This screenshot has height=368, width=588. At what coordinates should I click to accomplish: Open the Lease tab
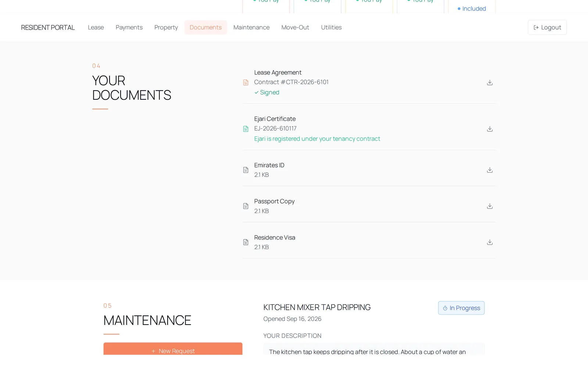pyautogui.click(x=96, y=27)
